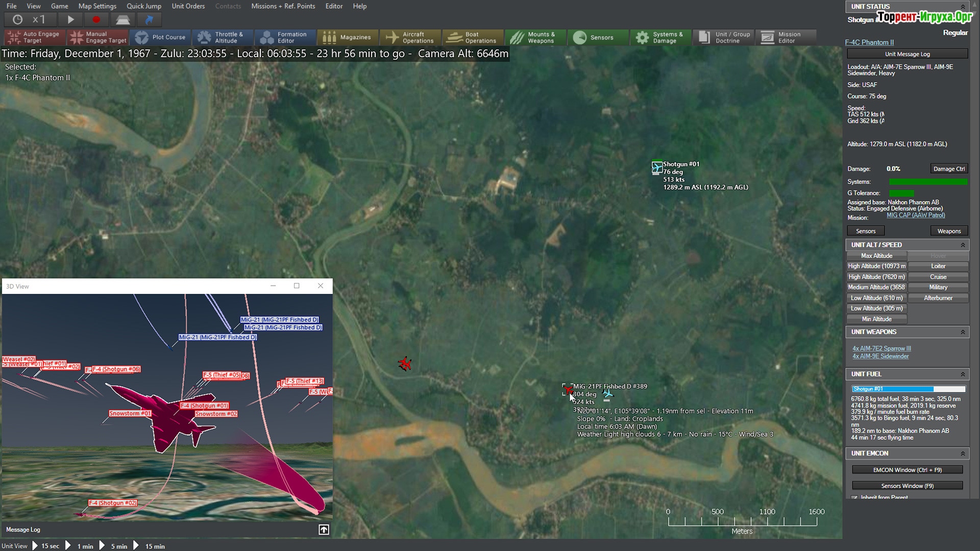The height and width of the screenshot is (551, 980).
Task: Click the MIG CAP (AAW Patrol) link
Action: click(x=915, y=215)
